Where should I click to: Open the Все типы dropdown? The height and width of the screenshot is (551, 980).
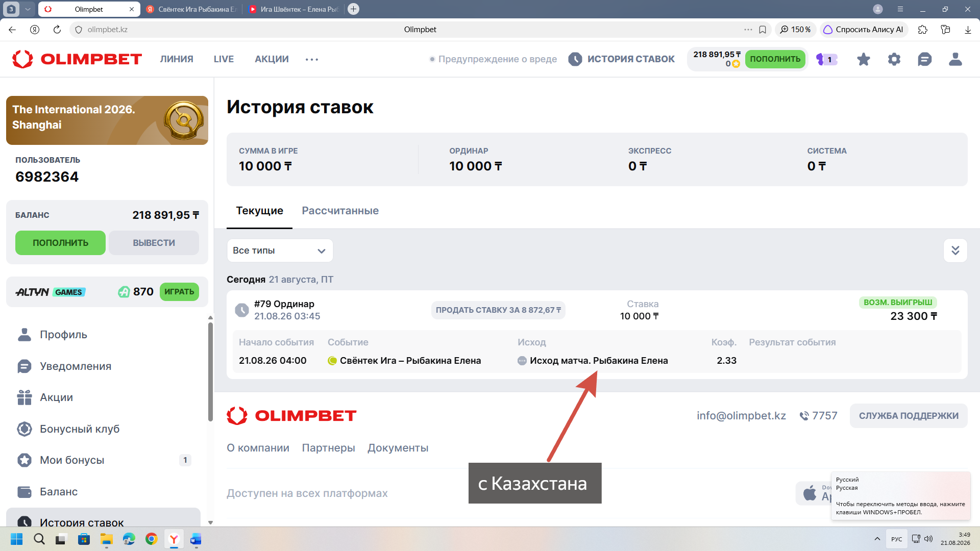(280, 251)
